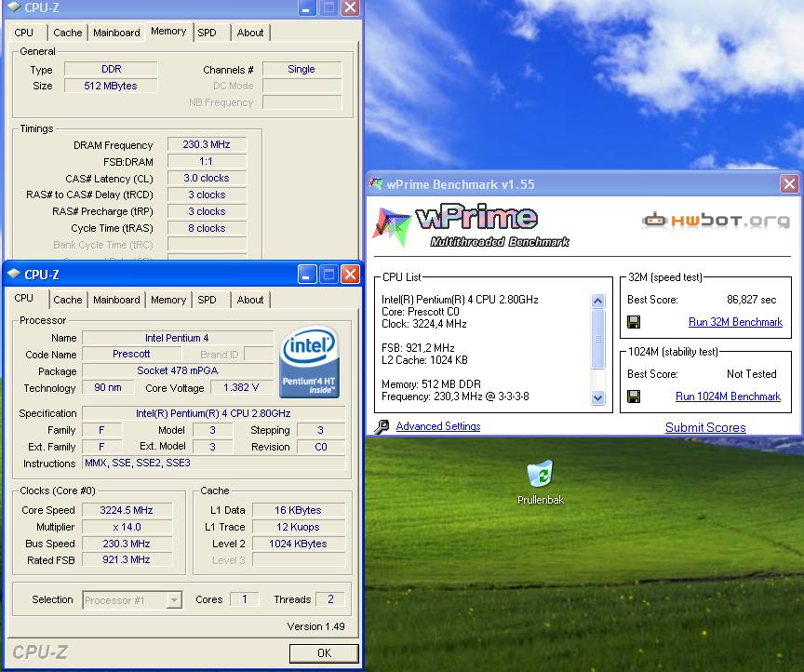
Task: Click the Threads value 2
Action: tap(330, 599)
